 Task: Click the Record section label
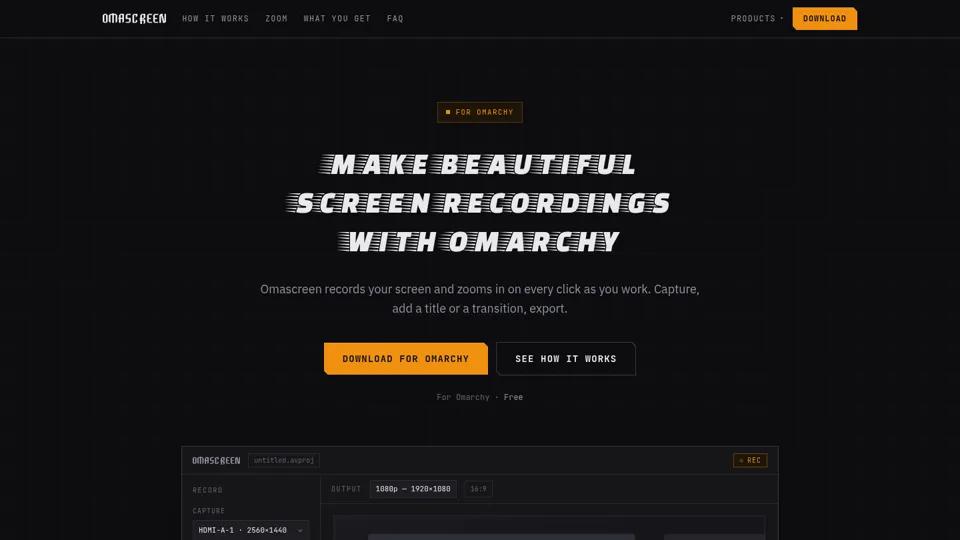[x=208, y=490]
